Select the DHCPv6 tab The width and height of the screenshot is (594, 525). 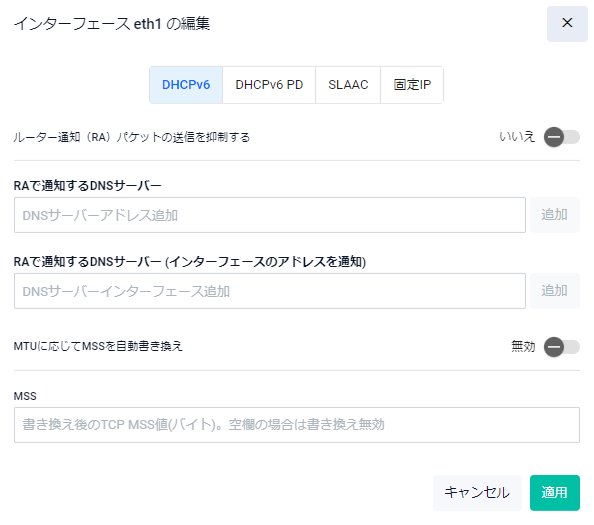click(186, 85)
